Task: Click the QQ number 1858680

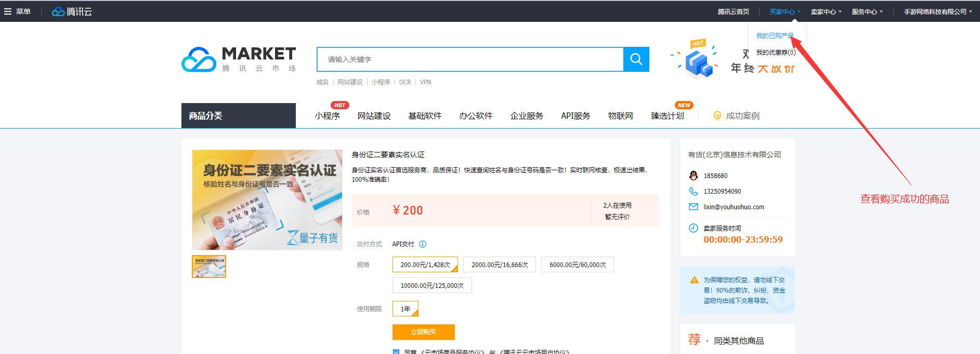Action: [715, 175]
